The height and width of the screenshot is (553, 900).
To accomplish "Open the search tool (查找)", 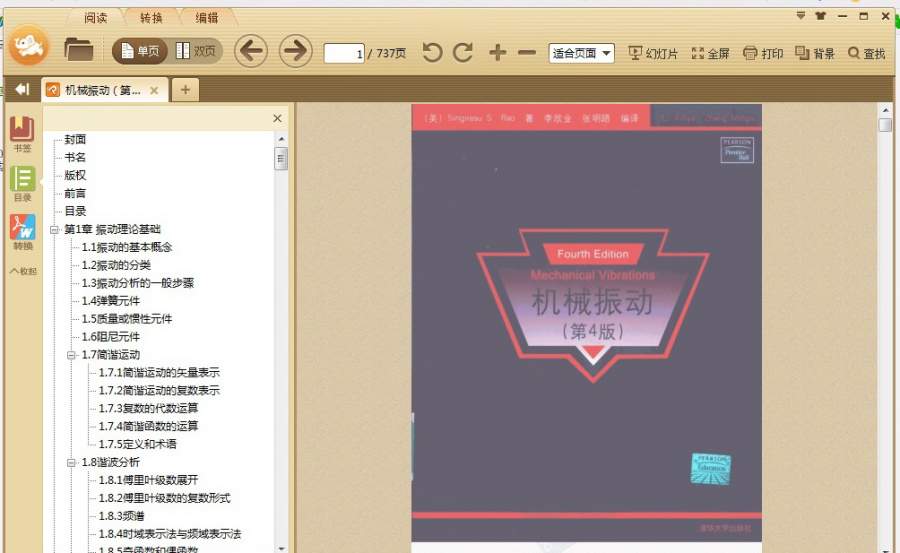I will point(867,53).
